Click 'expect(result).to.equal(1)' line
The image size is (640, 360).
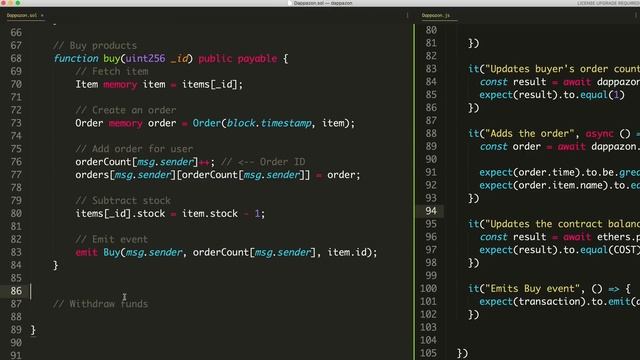coord(552,95)
